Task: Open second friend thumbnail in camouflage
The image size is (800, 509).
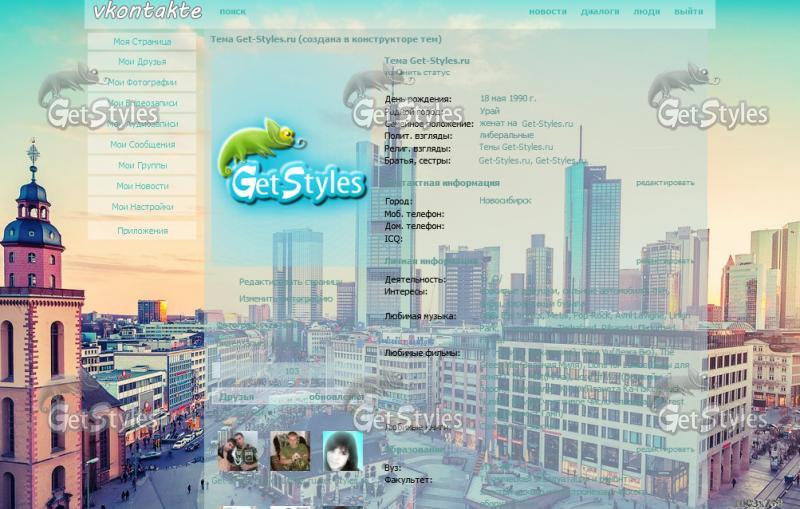Action: [x=290, y=451]
